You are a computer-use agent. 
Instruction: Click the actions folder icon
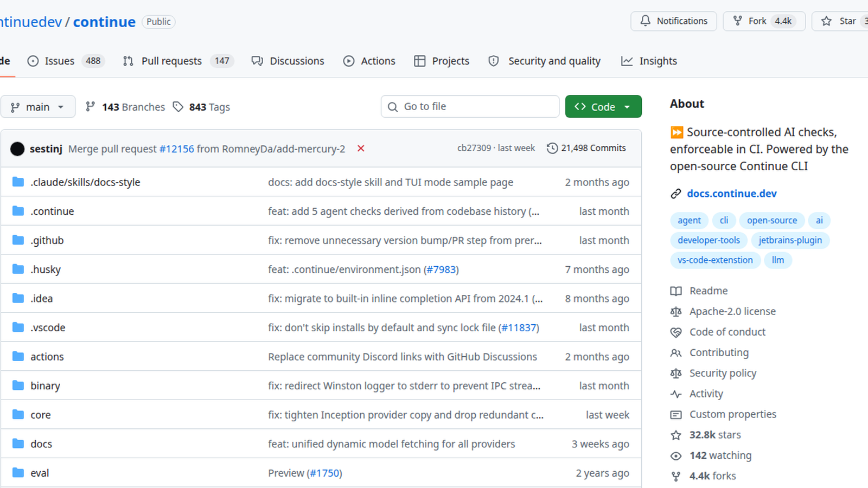click(18, 356)
